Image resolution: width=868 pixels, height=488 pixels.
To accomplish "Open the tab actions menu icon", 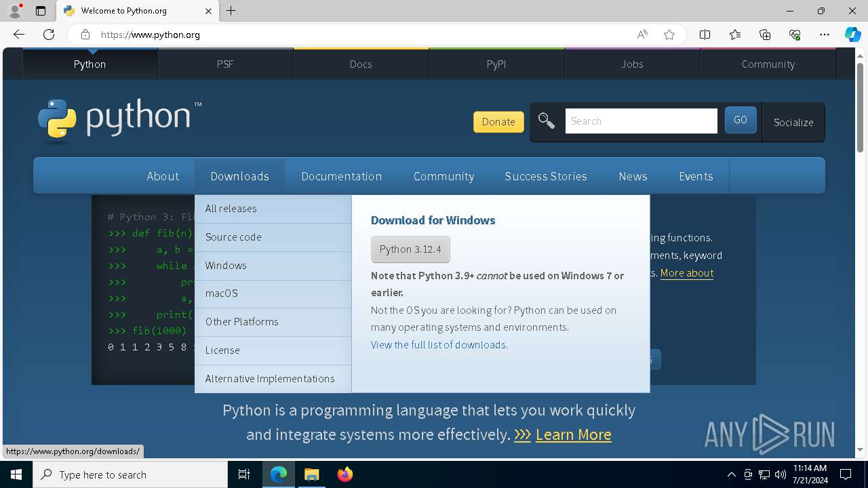I will pyautogui.click(x=41, y=11).
